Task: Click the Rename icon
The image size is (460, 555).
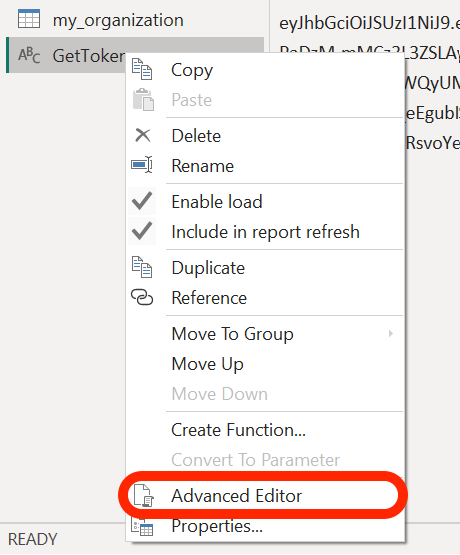Action: 142,165
